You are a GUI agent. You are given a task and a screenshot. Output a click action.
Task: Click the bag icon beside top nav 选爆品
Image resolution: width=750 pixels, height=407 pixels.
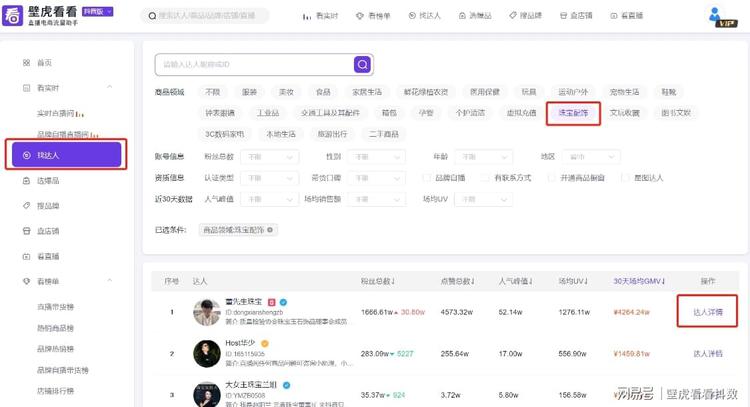[x=462, y=16]
